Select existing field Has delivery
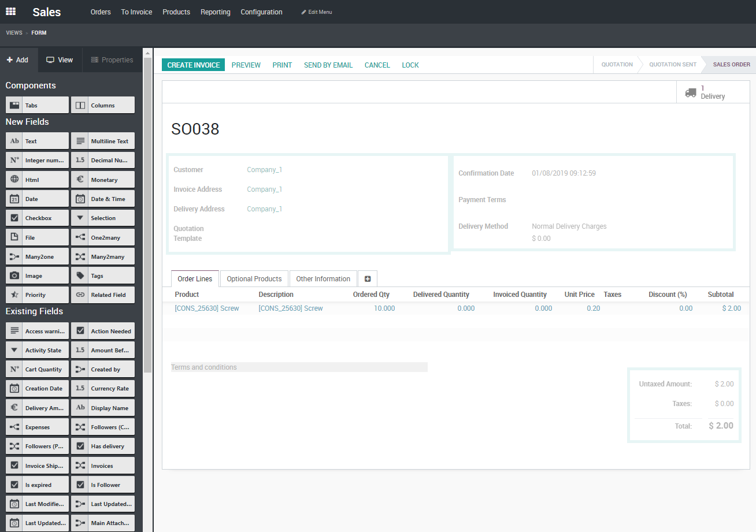The width and height of the screenshot is (756, 532). 103,446
